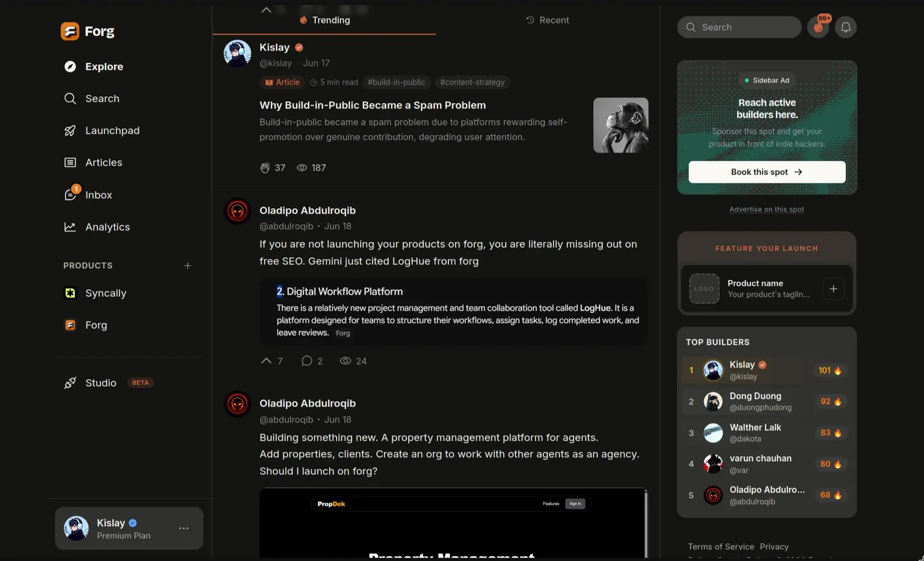This screenshot has height=561, width=924.
Task: Open article title Why Build-in-Public Became a Spam Problem
Action: click(372, 105)
